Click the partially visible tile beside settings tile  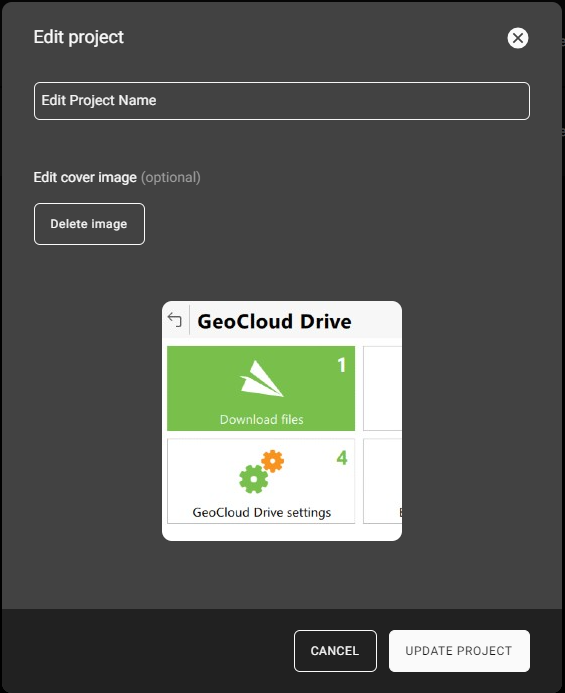(382, 481)
